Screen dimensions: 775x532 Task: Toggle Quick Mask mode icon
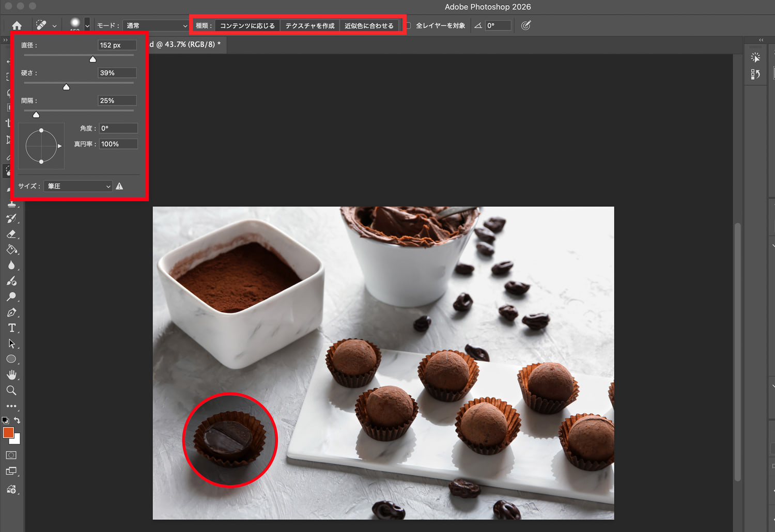(11, 455)
